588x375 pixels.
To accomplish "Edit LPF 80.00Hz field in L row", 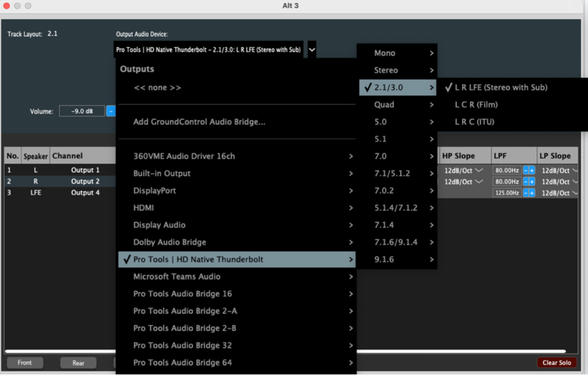I will tap(507, 170).
